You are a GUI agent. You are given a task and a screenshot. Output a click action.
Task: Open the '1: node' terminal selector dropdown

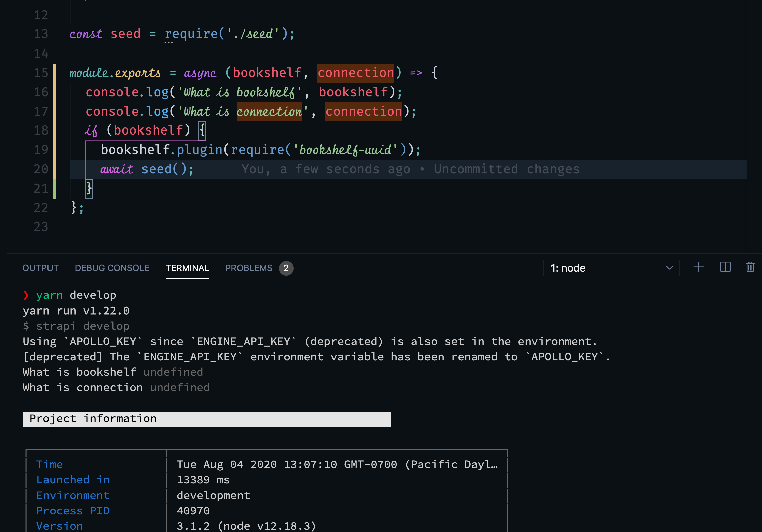(611, 268)
